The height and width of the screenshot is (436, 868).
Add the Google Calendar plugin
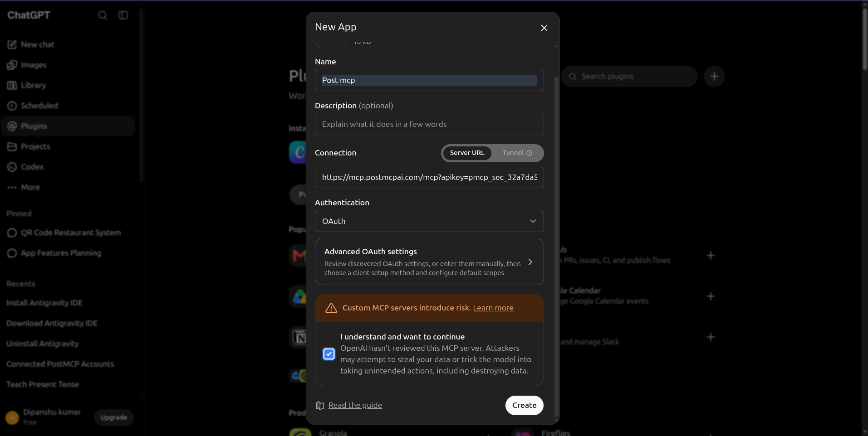711,296
